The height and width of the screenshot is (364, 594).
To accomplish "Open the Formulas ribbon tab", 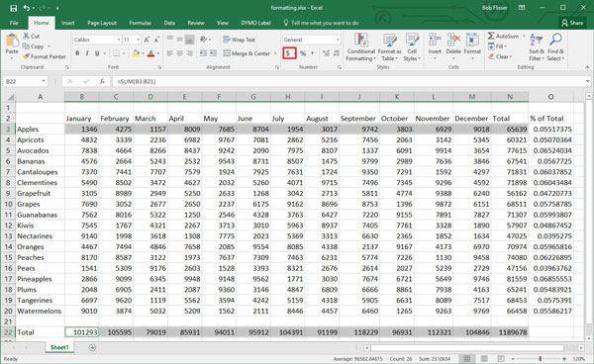I will click(141, 23).
